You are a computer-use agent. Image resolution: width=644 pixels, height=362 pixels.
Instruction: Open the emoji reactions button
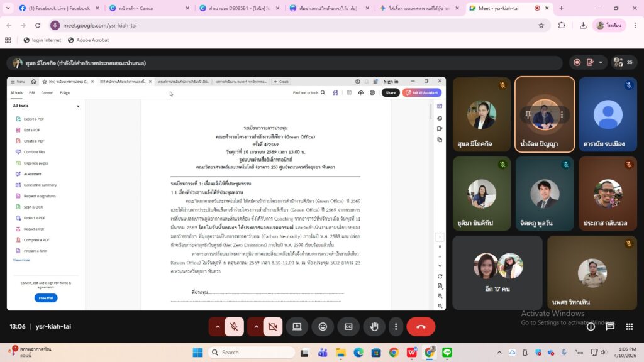tap(323, 327)
